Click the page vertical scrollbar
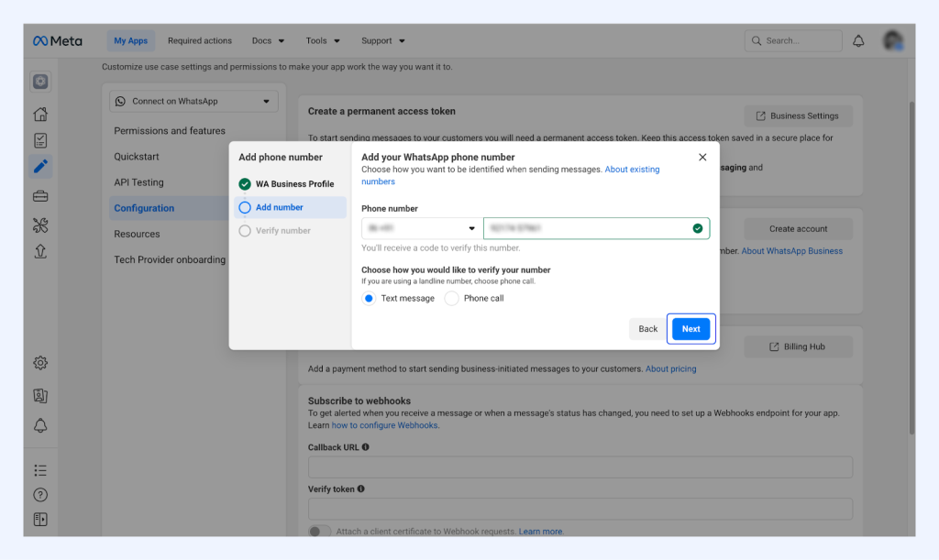The width and height of the screenshot is (939, 560). [911, 268]
